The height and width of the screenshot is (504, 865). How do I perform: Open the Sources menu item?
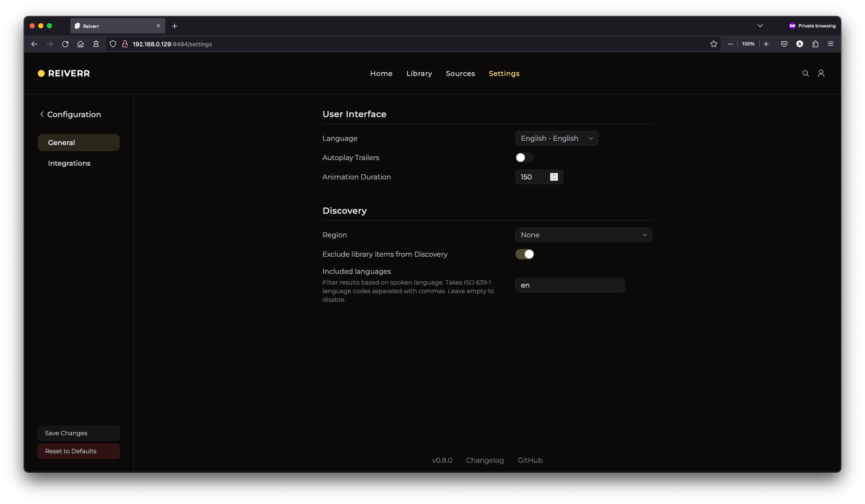coord(460,73)
